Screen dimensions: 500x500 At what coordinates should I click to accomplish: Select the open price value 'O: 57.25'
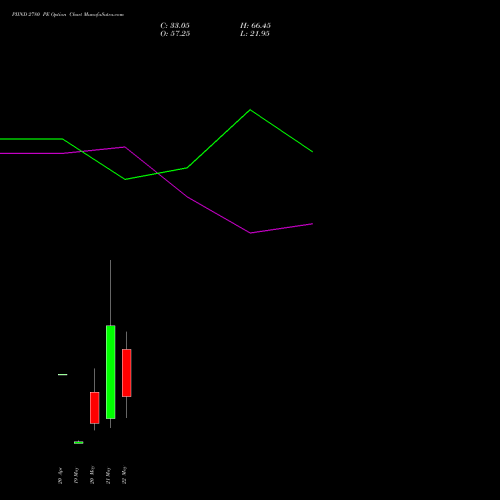(175, 34)
